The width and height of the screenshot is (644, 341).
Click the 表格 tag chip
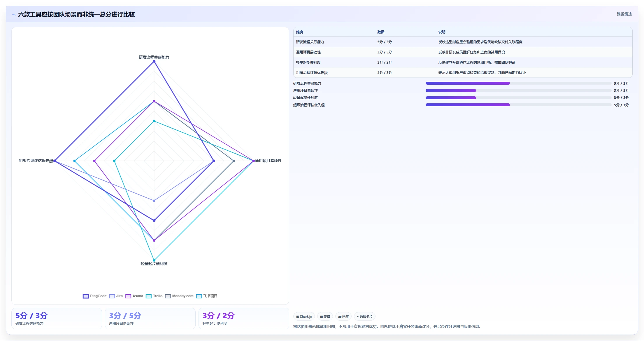(325, 316)
